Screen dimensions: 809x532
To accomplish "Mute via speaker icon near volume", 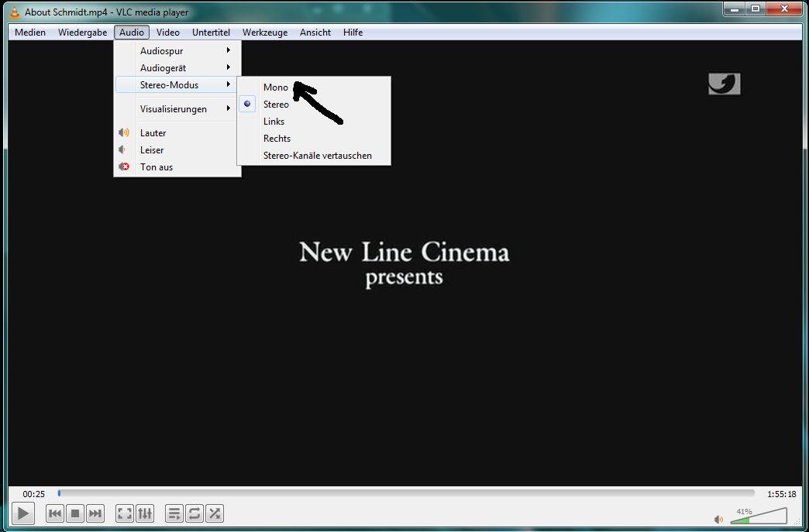I will click(x=718, y=519).
